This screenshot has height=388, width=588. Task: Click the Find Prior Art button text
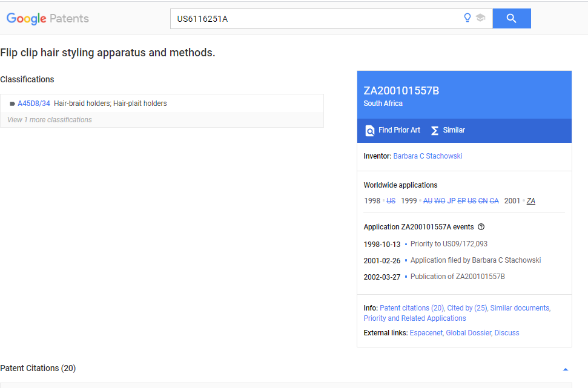pyautogui.click(x=400, y=130)
